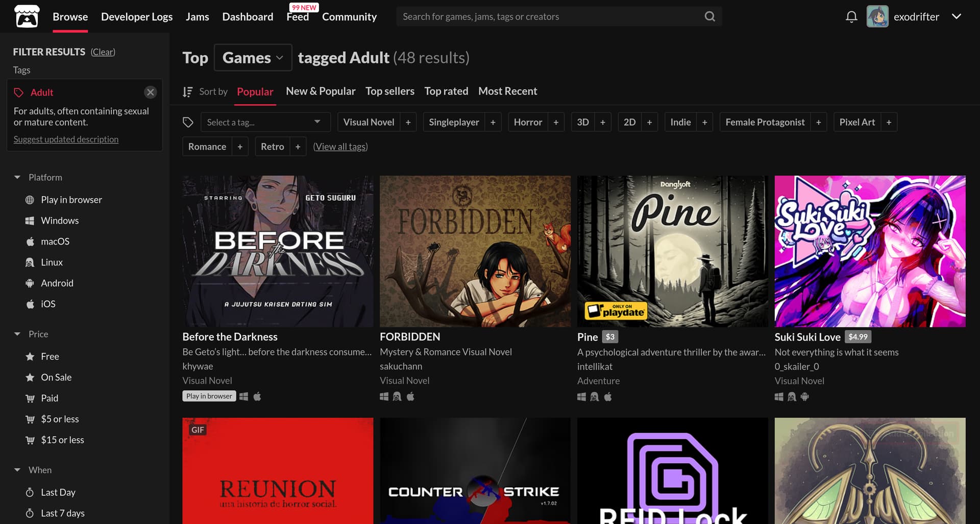
Task: Open the Pine game thumbnail
Action: click(672, 251)
